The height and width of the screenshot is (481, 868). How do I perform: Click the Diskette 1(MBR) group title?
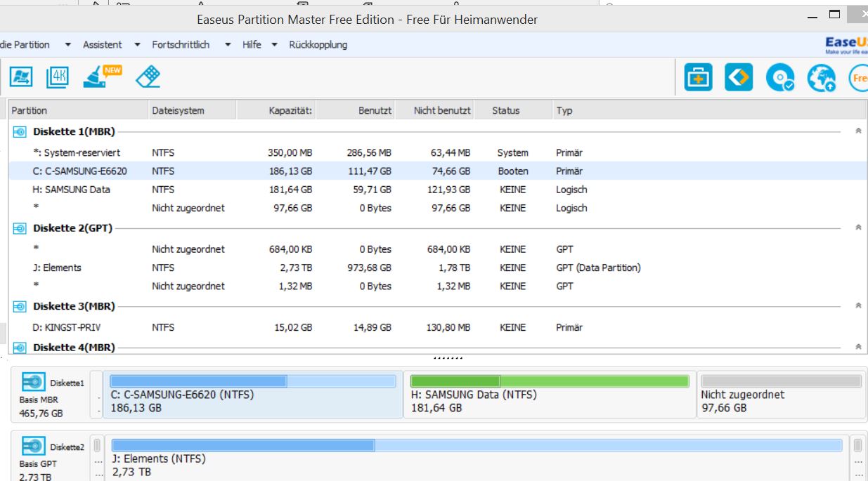click(74, 131)
